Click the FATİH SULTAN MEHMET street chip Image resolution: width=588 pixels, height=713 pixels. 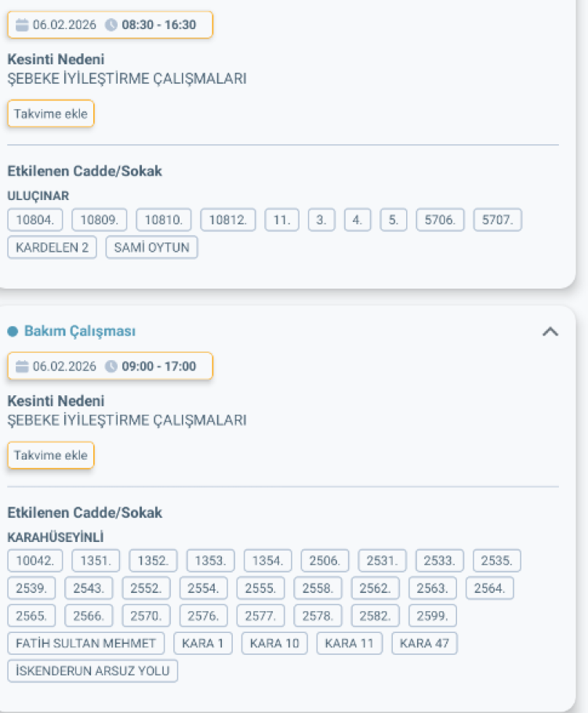pos(85,642)
